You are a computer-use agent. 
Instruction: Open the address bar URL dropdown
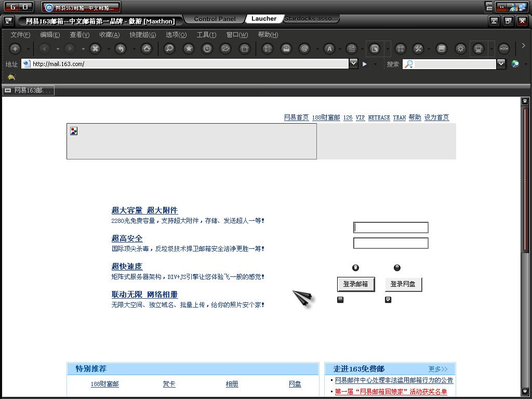click(x=353, y=63)
